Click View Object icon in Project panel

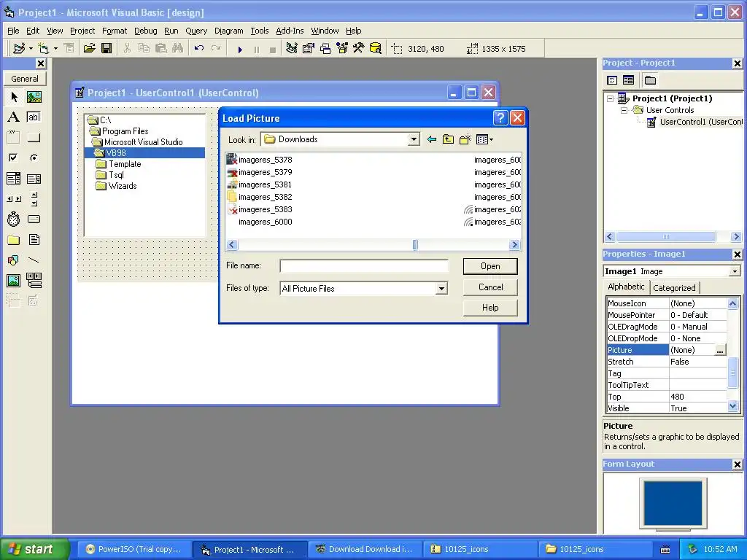[x=628, y=80]
